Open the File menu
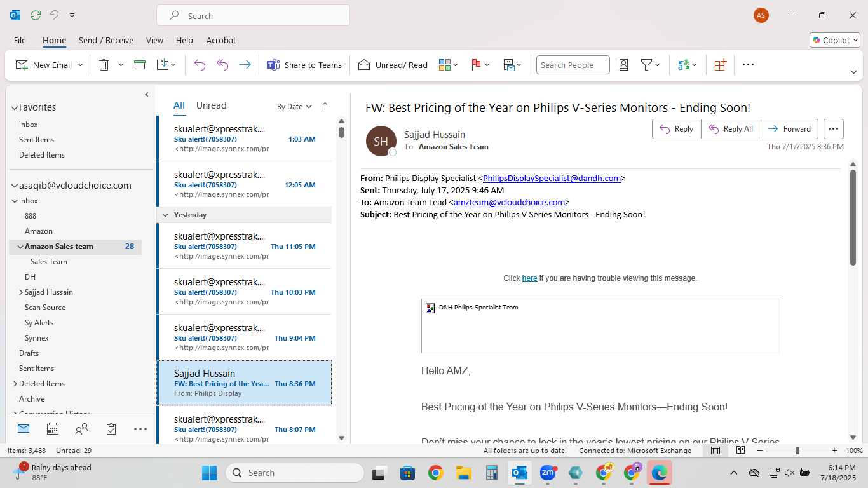 pos(20,40)
